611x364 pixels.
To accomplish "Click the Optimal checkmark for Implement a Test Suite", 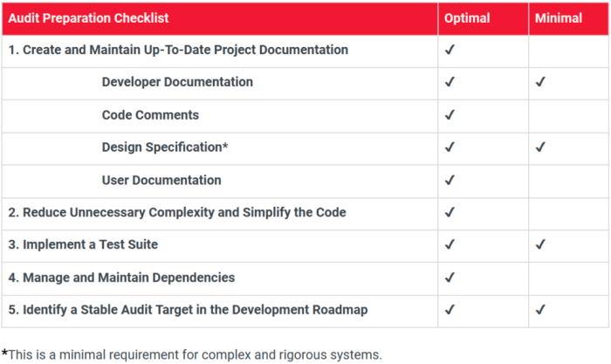I will coord(450,244).
